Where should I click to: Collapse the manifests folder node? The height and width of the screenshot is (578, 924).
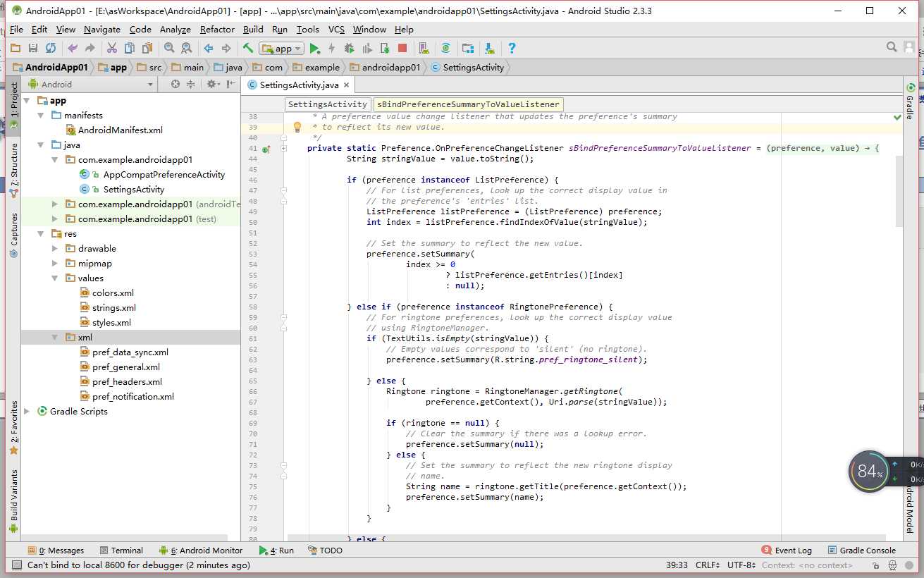coord(40,115)
